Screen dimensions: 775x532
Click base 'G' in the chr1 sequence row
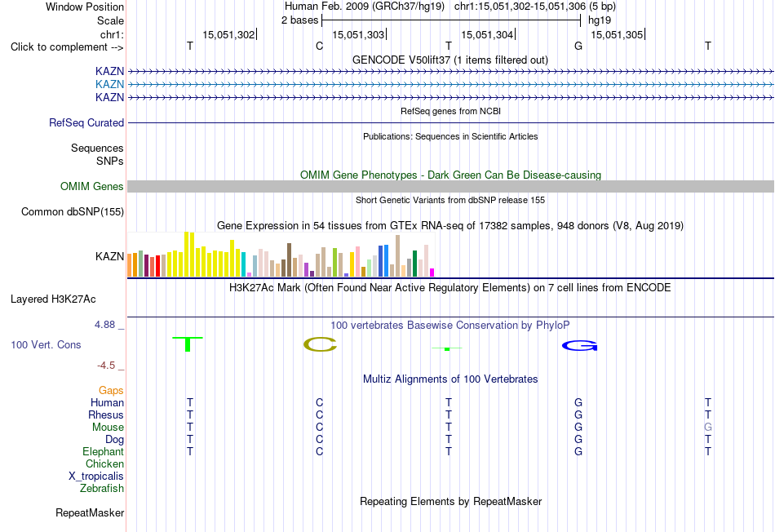(578, 47)
